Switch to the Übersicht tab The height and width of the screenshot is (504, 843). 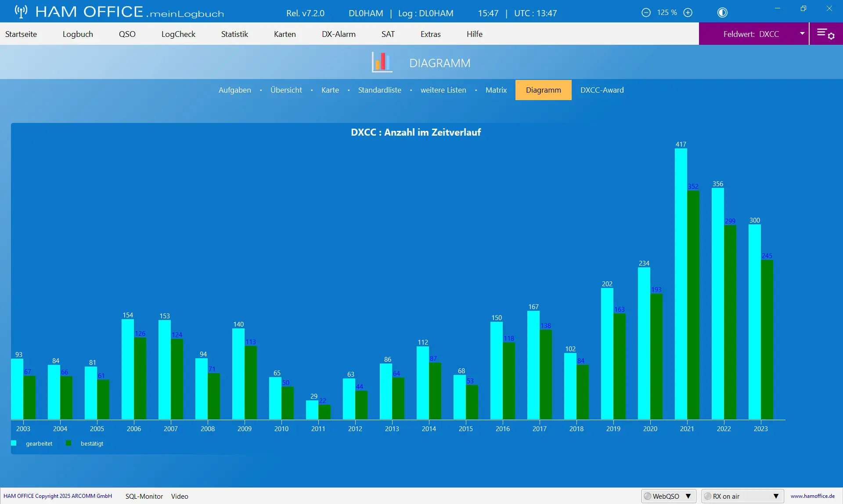(x=286, y=90)
